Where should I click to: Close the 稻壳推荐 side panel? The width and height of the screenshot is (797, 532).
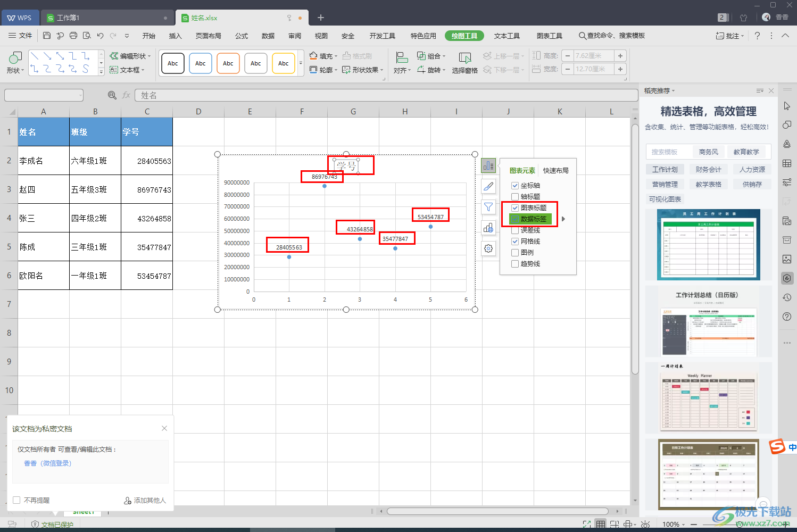coord(771,91)
